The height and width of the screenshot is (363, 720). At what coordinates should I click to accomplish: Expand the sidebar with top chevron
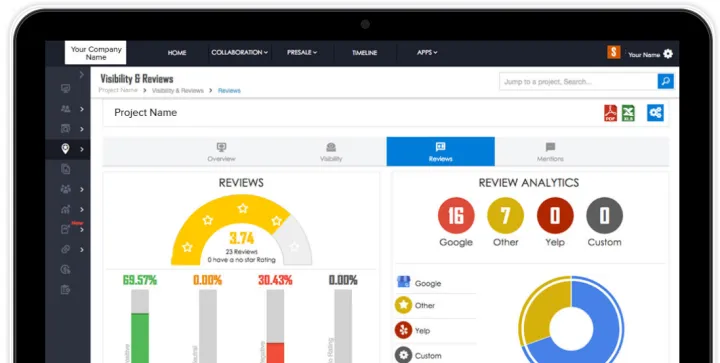81,74
